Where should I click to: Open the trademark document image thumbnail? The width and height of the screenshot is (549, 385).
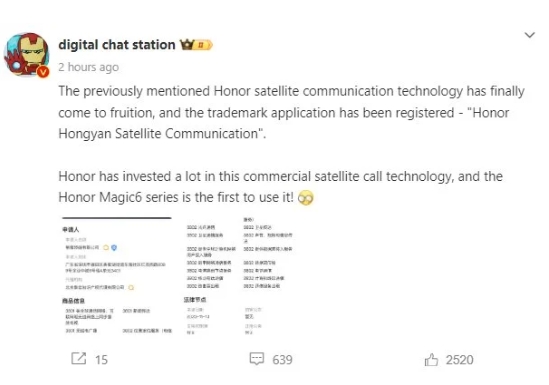(177, 276)
